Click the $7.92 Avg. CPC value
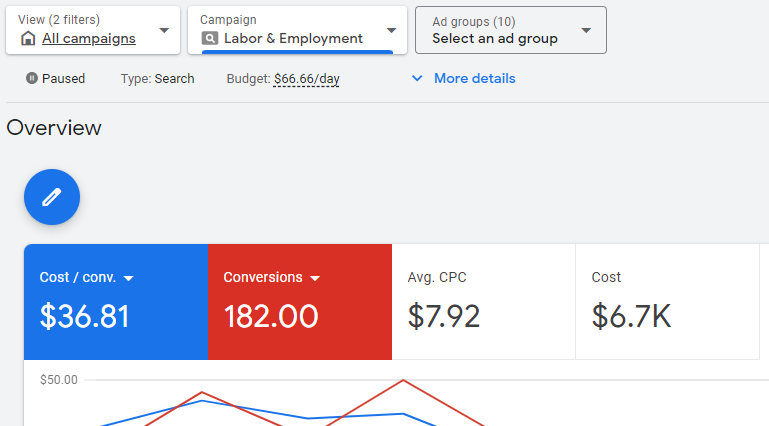The height and width of the screenshot is (426, 769). (x=443, y=316)
